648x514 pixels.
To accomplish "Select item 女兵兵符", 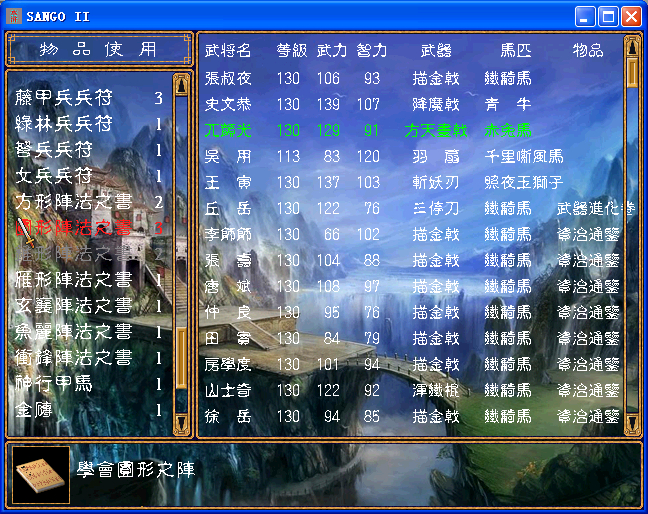I will (x=89, y=176).
